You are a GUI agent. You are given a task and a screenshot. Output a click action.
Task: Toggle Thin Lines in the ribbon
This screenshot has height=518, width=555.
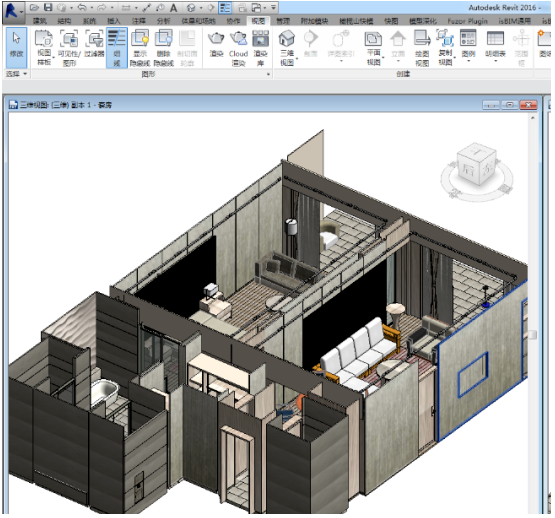click(117, 48)
